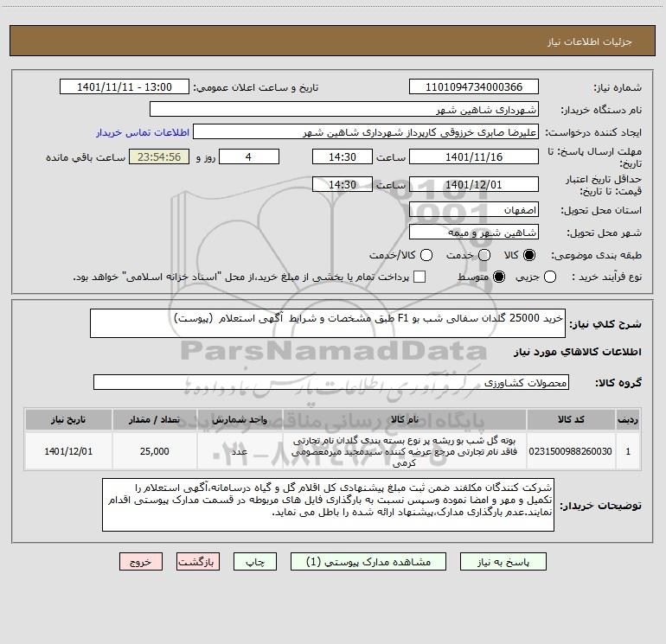Click the remaining time 23:54:56 field
666x644 pixels.
pos(159,157)
